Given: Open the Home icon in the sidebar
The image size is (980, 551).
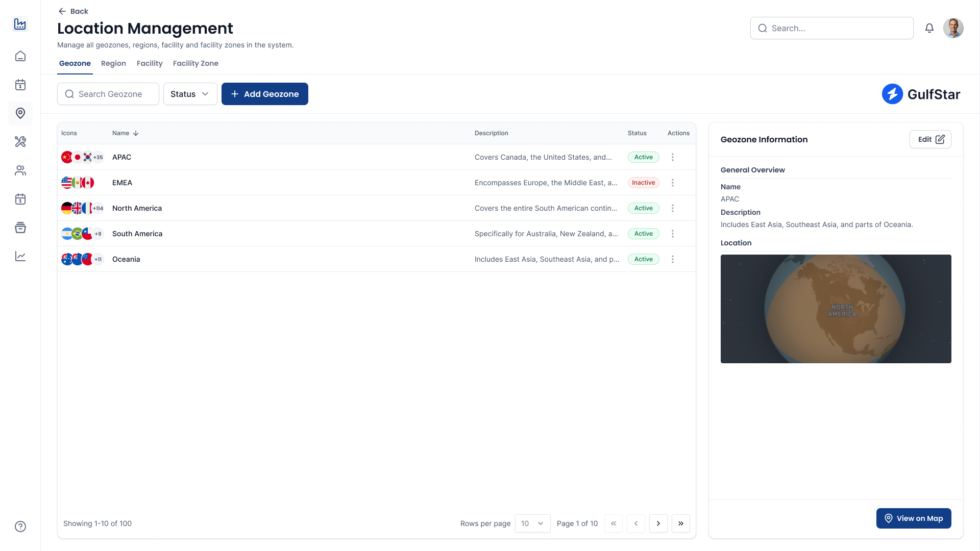Looking at the screenshot, I should (x=20, y=56).
